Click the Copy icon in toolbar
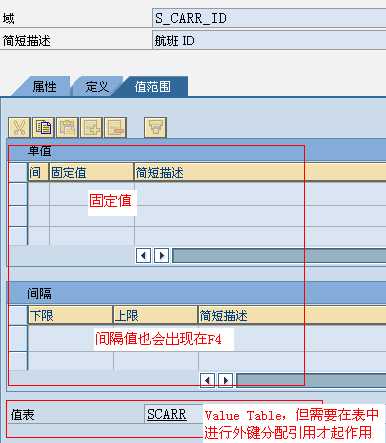Screen dimensions: 386x443 click(43, 127)
